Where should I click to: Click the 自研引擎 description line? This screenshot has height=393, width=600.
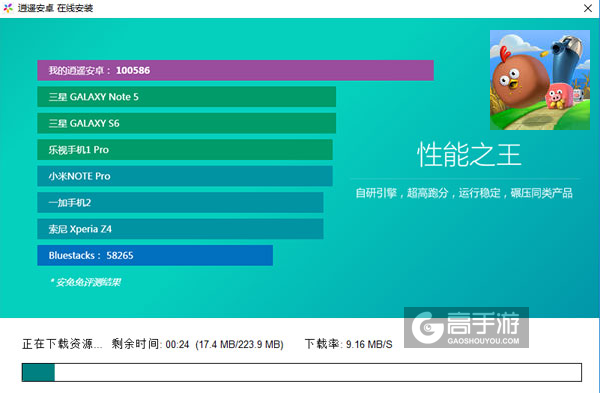click(x=464, y=193)
